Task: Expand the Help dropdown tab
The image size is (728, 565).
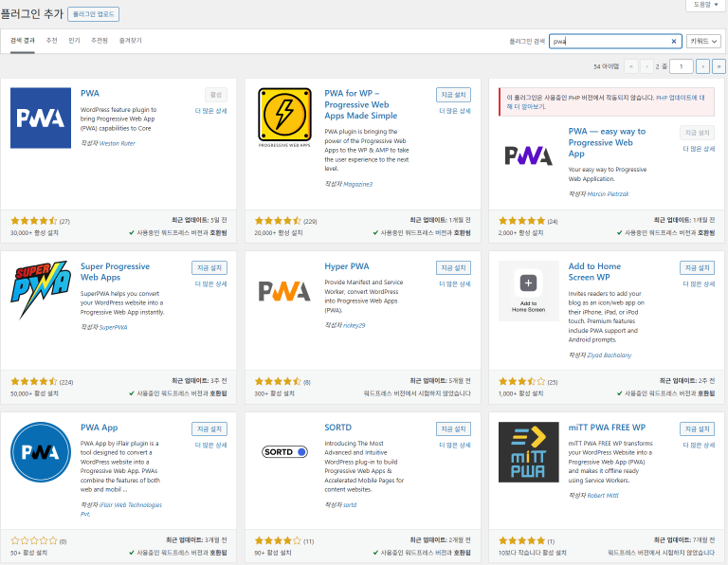Action: point(705,5)
